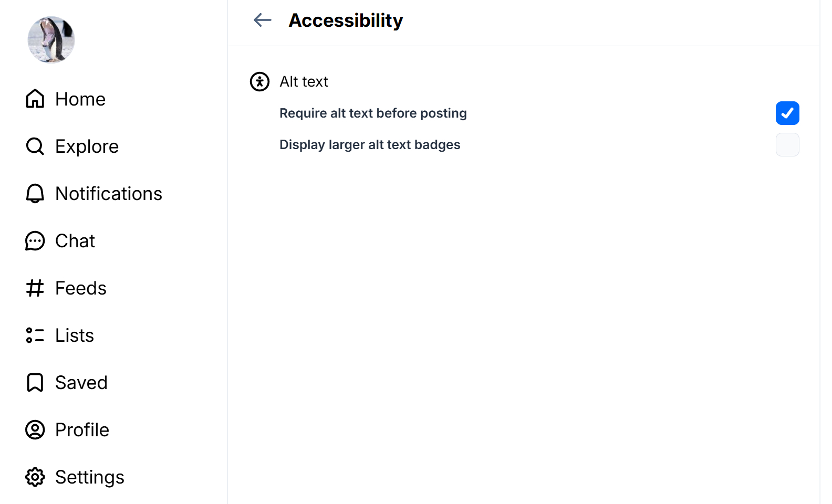Click the Saved bookmark icon
Image resolution: width=832 pixels, height=504 pixels.
tap(35, 383)
